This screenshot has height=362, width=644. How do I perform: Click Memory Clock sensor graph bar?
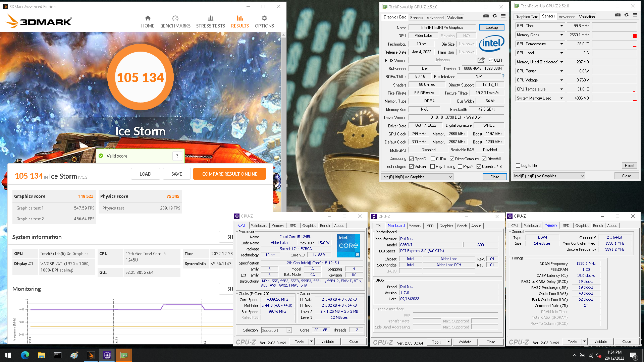pyautogui.click(x=614, y=35)
